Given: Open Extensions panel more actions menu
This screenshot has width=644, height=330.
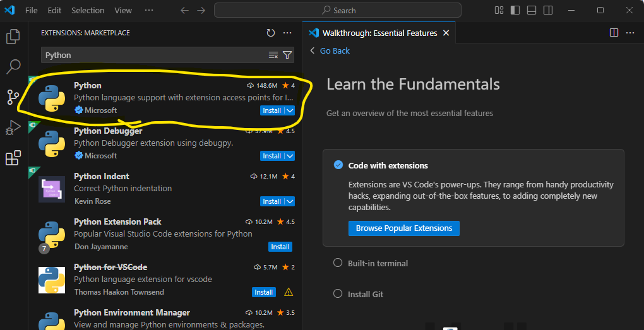Looking at the screenshot, I should tap(287, 33).
